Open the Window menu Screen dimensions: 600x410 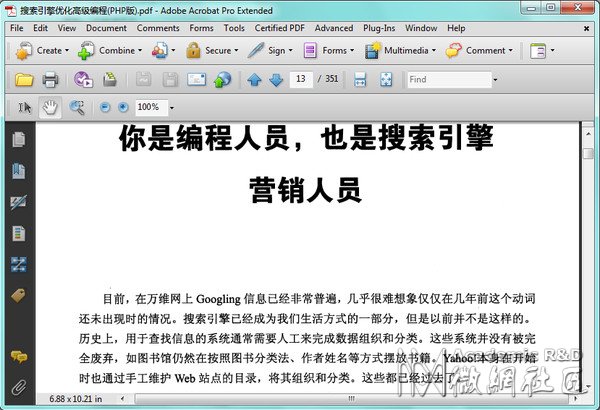point(421,28)
